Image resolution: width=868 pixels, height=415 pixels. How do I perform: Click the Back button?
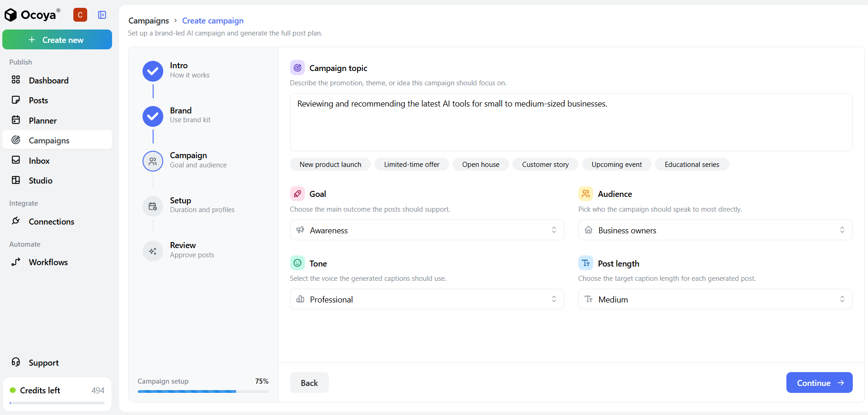309,383
